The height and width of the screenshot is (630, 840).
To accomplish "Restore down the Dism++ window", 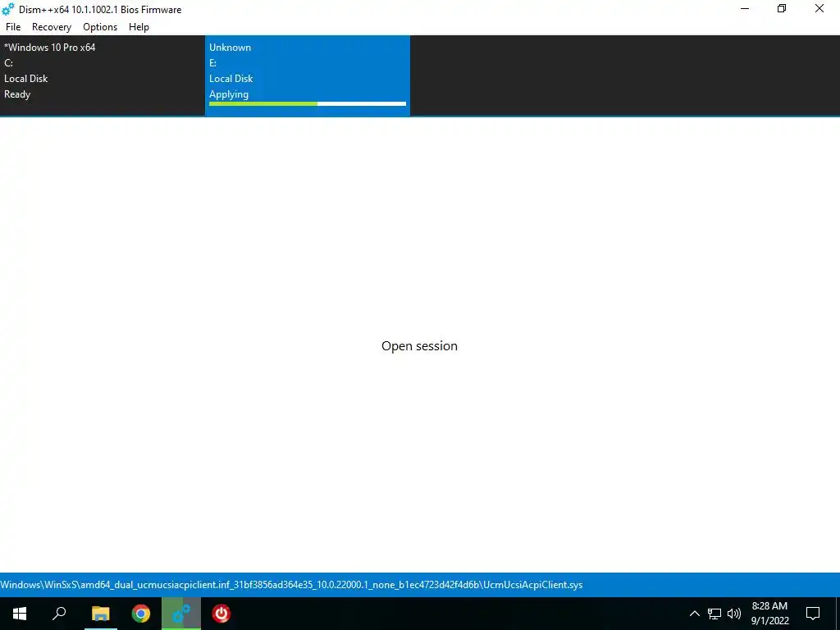I will point(782,8).
